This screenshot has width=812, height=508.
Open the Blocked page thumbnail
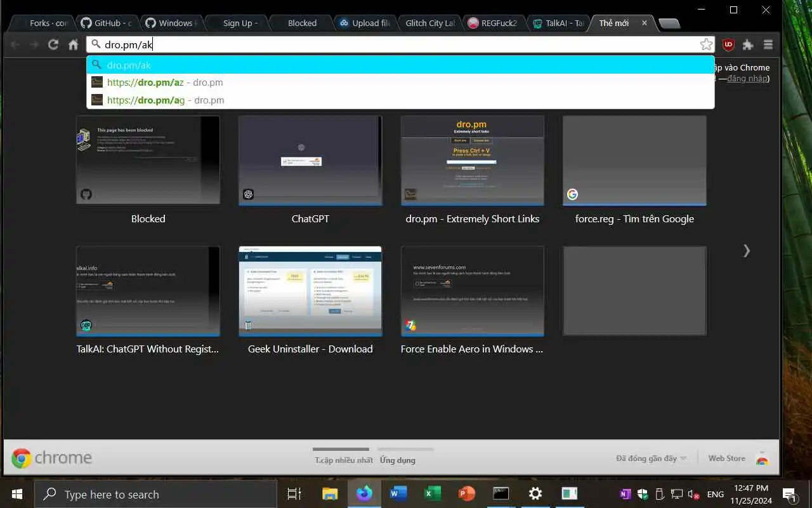click(148, 160)
